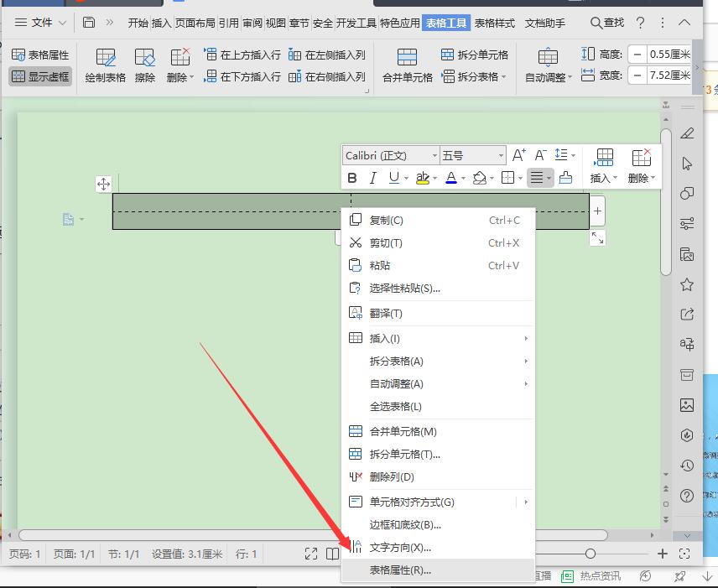Image resolution: width=718 pixels, height=588 pixels.
Task: Select the Draw Table (绘制表格) tool
Action: [x=105, y=65]
